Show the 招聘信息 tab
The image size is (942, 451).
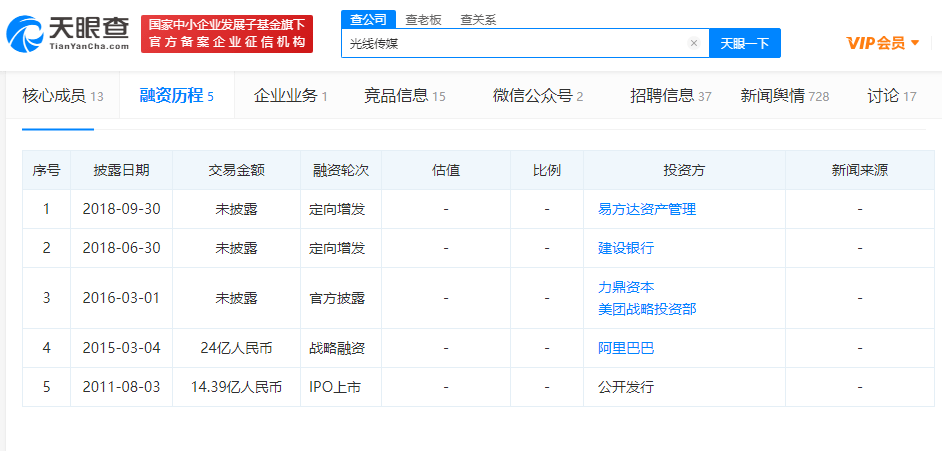(670, 96)
